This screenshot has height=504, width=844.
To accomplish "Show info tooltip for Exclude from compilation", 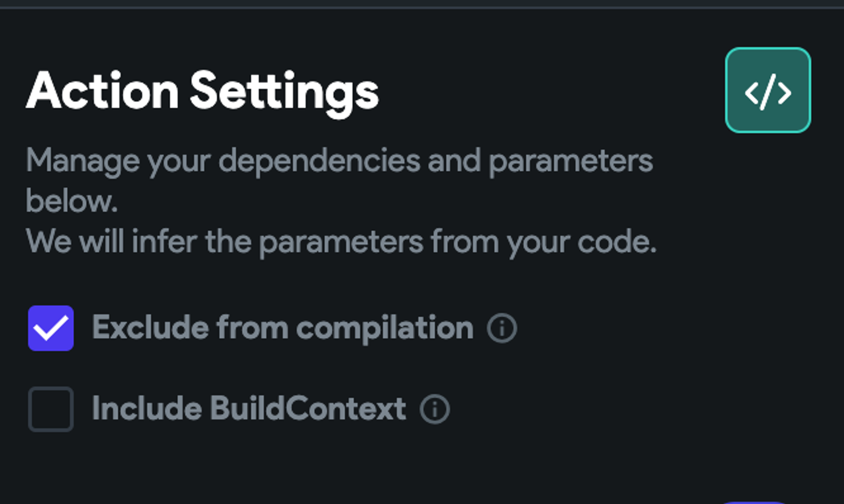I will coord(502,328).
